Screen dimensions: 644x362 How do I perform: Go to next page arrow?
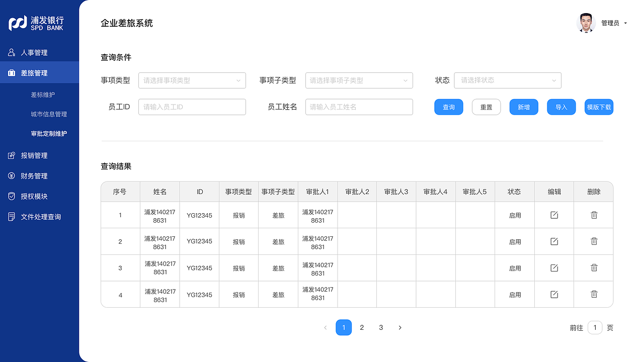(400, 328)
